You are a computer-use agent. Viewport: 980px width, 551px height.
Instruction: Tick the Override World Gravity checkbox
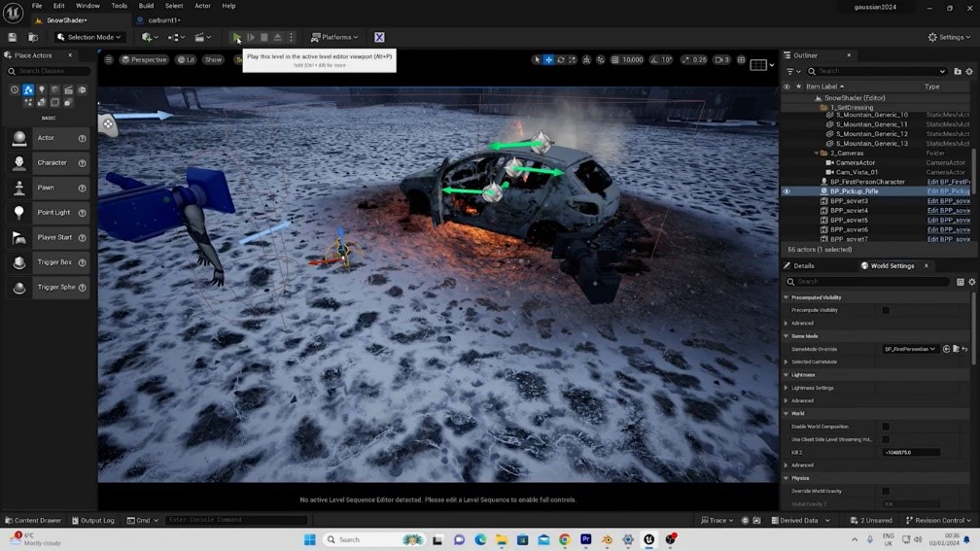(x=886, y=491)
